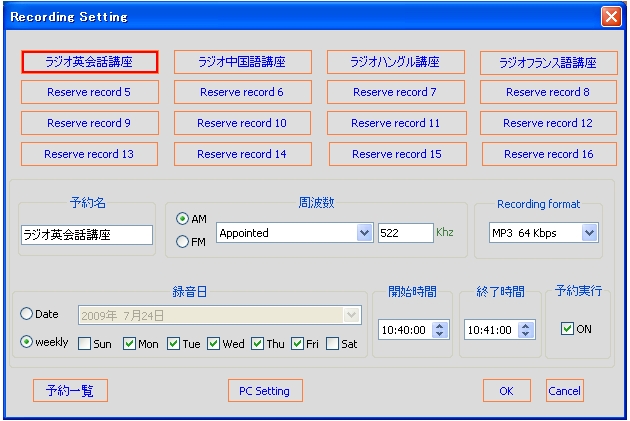Pick Reserve record 11
Viewport: 630px width, 421px height.
397,123
